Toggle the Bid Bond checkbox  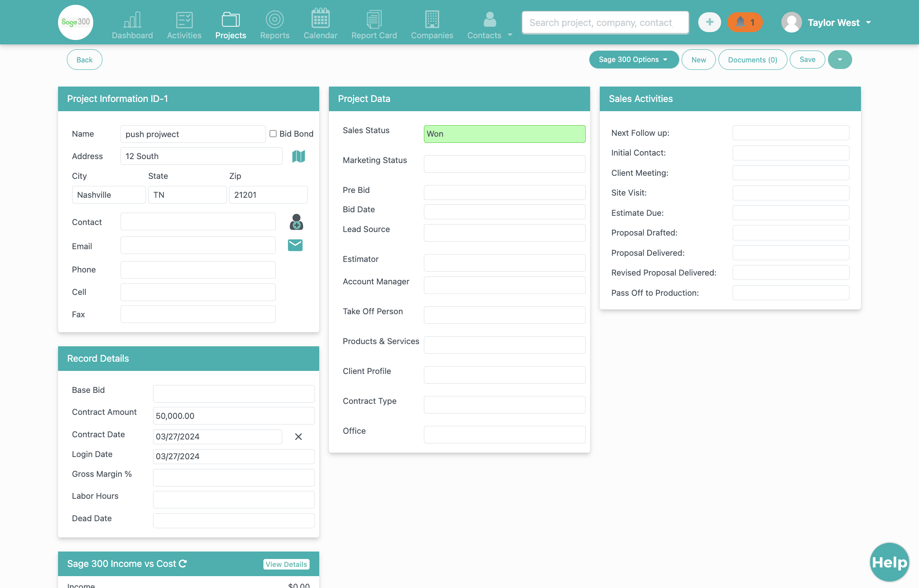tap(273, 134)
